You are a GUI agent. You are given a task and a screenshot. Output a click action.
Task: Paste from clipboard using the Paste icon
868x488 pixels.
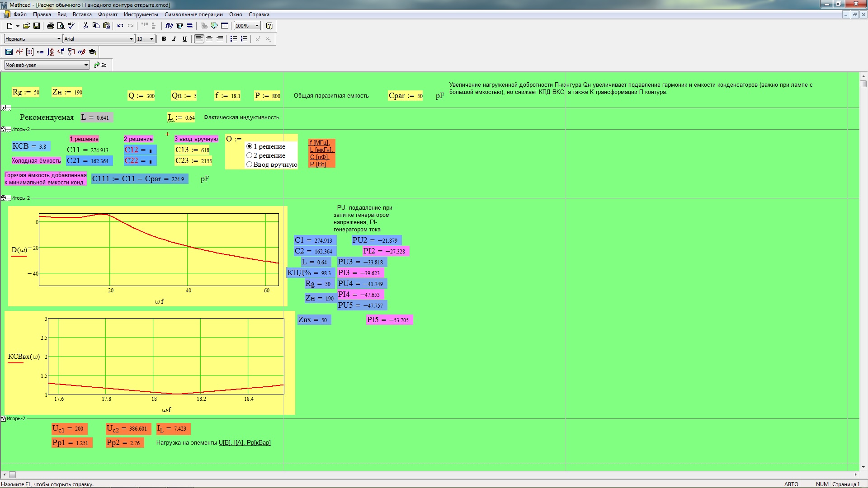106,26
